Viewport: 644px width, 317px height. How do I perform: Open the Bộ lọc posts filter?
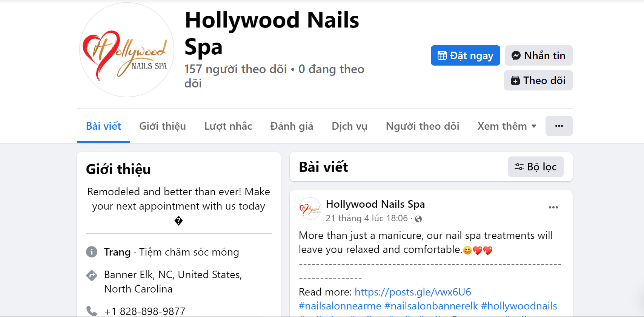pos(535,167)
